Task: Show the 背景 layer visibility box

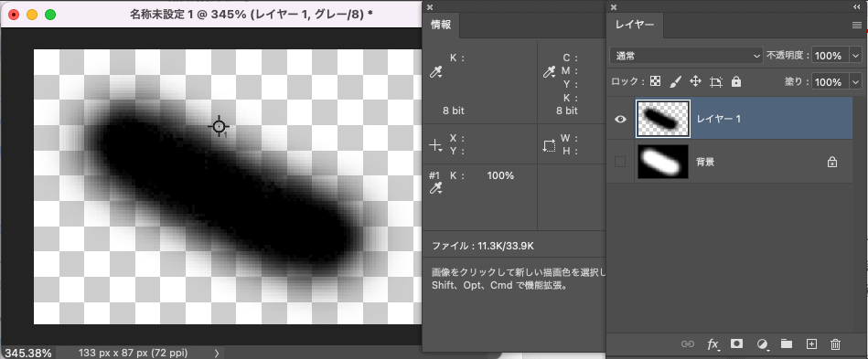Action: [620, 162]
